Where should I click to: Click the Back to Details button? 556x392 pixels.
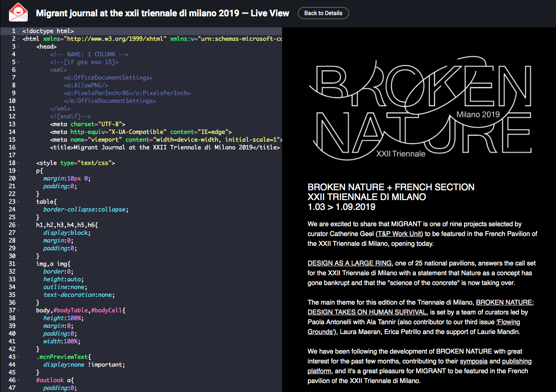[323, 13]
